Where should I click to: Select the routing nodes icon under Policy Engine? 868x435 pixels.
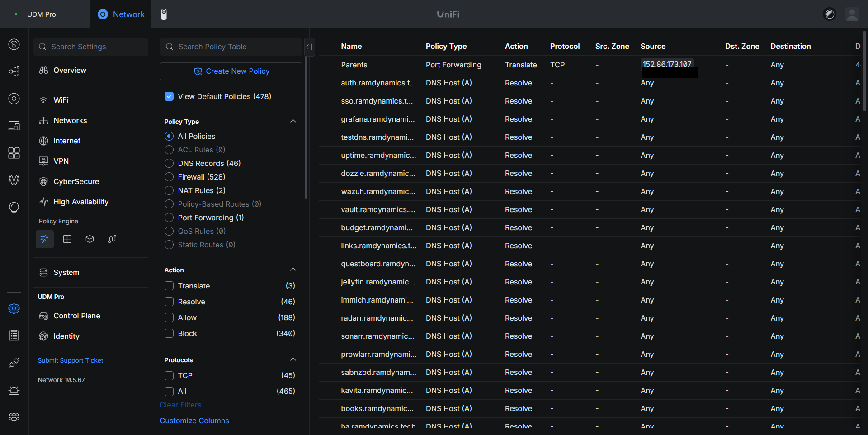click(113, 239)
